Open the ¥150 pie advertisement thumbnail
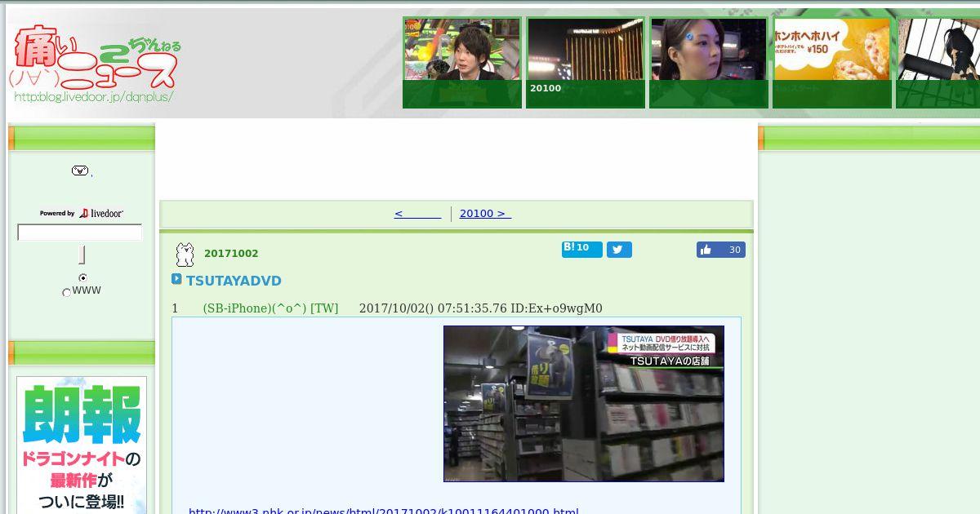The width and height of the screenshot is (980, 514). pos(832,63)
